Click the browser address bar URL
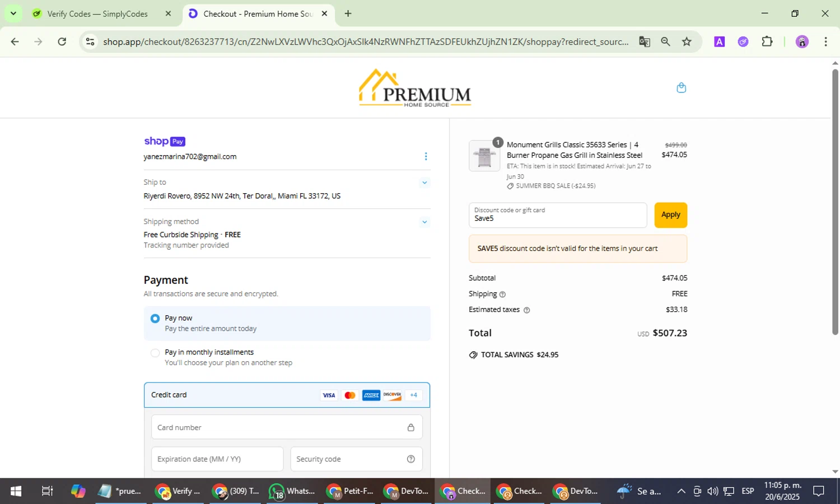840x504 pixels. [366, 41]
